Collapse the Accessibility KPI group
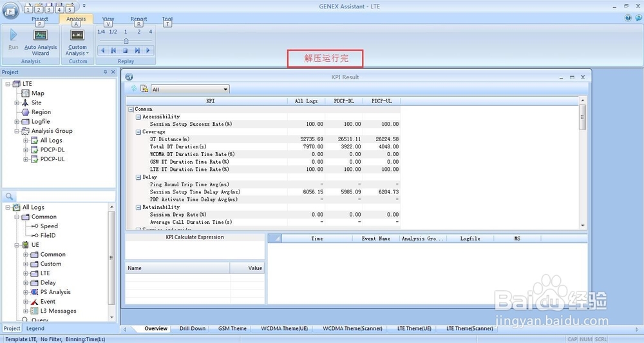This screenshot has width=644, height=343. (x=138, y=117)
